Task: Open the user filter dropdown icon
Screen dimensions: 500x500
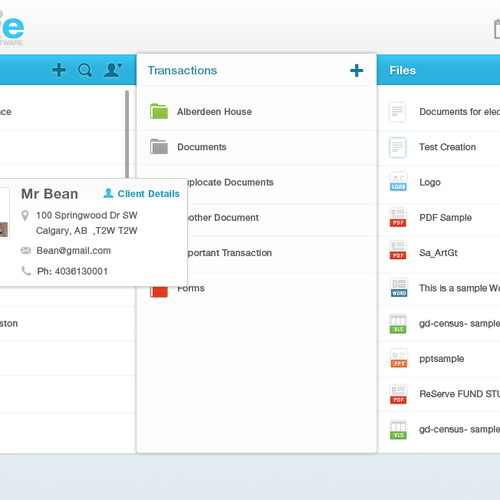Action: tap(113, 70)
